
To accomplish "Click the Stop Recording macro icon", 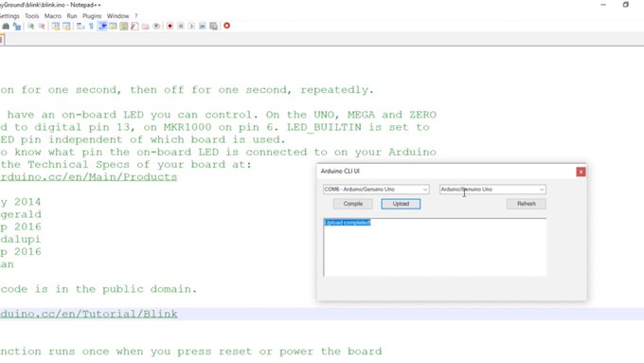I will click(181, 26).
